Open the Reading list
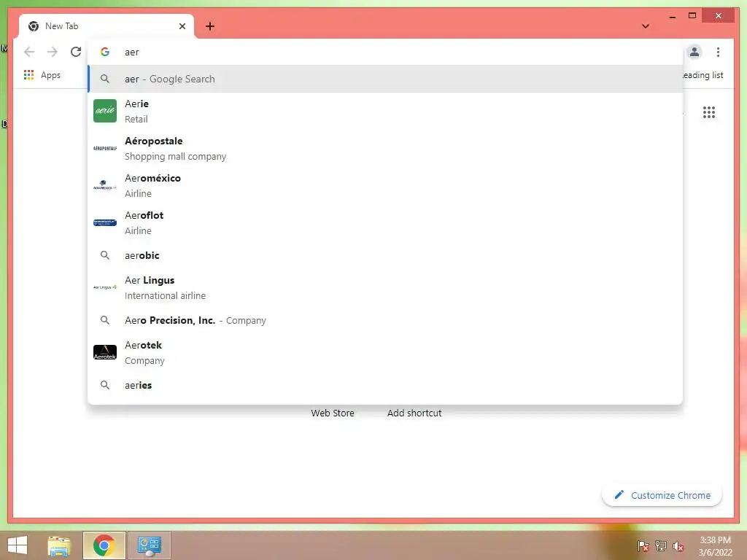747x560 pixels. (x=703, y=75)
